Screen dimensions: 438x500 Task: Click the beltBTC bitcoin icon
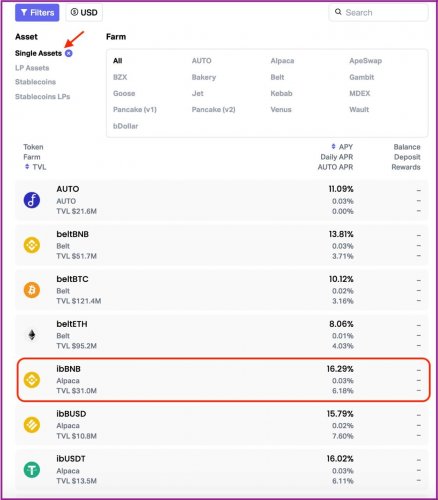click(32, 290)
